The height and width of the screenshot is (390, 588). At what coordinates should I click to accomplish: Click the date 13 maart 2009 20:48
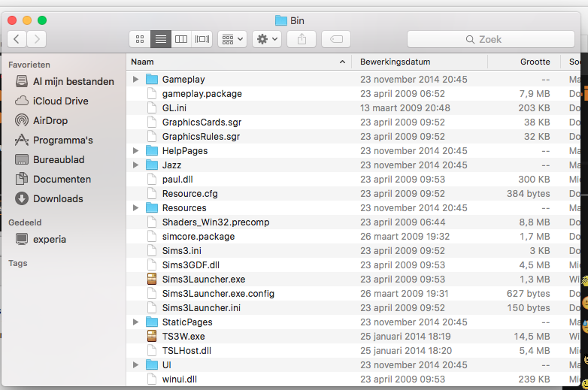pyautogui.click(x=405, y=108)
